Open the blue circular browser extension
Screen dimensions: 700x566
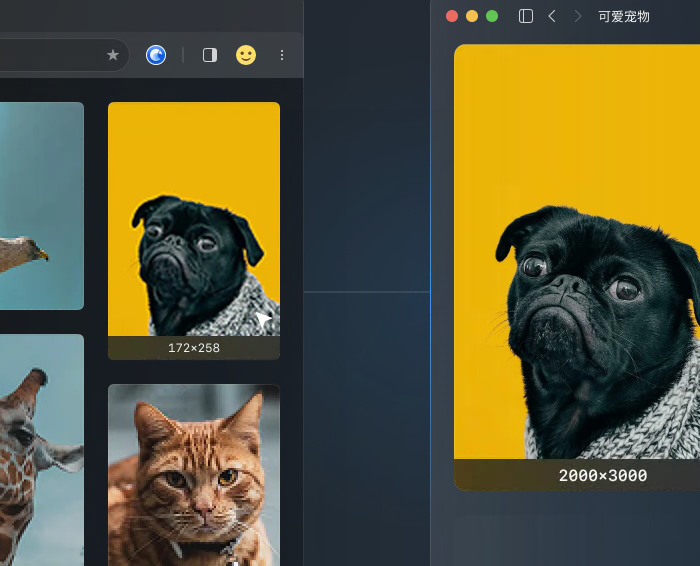(x=156, y=55)
